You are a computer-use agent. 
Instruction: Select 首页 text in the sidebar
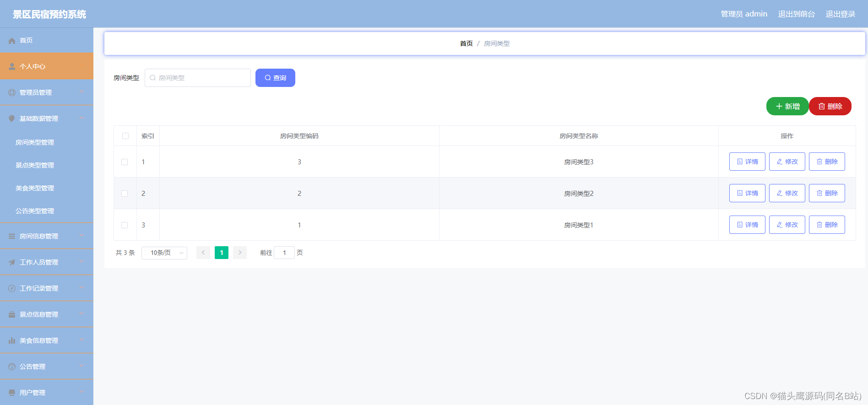point(26,40)
